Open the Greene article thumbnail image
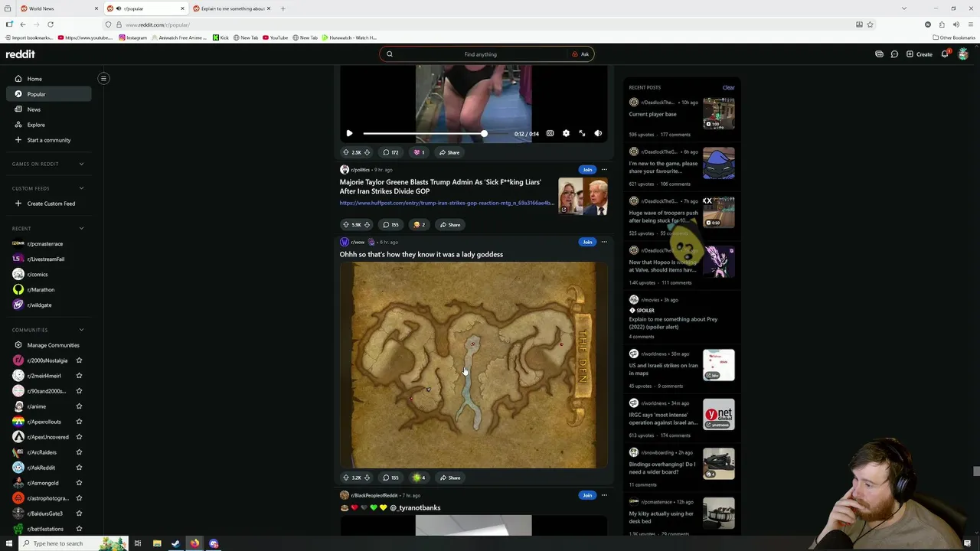Viewport: 980px width, 551px height. 583,196
